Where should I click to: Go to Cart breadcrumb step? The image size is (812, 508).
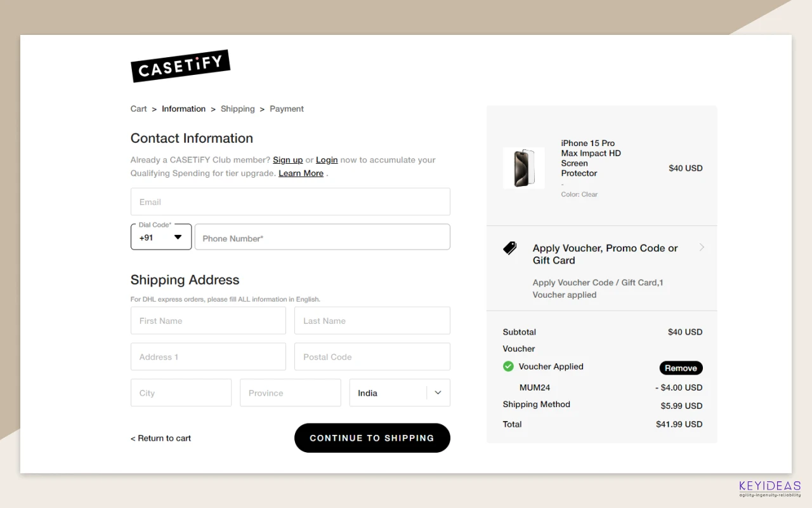pos(139,109)
